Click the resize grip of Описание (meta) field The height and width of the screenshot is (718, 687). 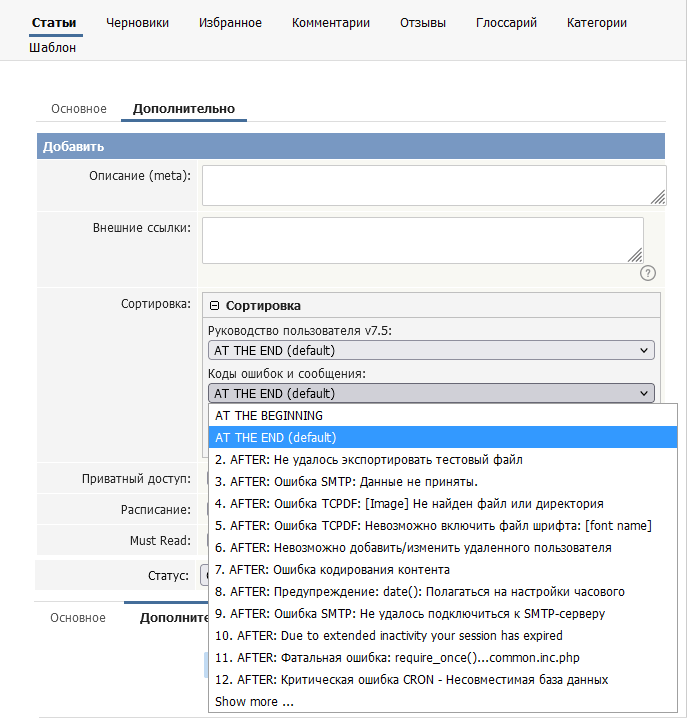(658, 197)
